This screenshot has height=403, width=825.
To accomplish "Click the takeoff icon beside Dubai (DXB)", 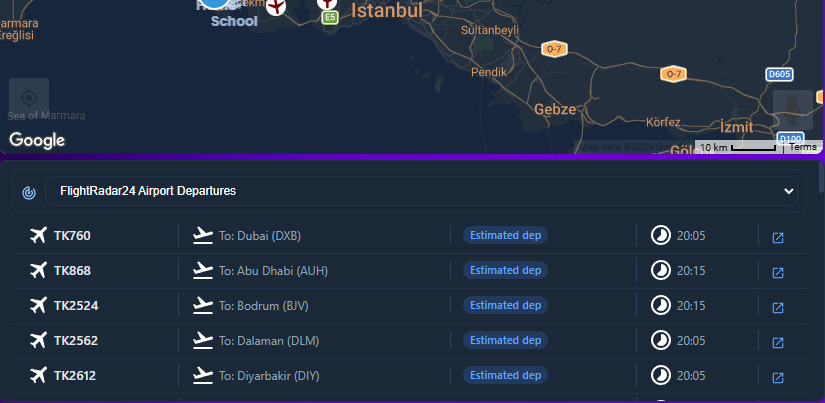I will point(203,236).
